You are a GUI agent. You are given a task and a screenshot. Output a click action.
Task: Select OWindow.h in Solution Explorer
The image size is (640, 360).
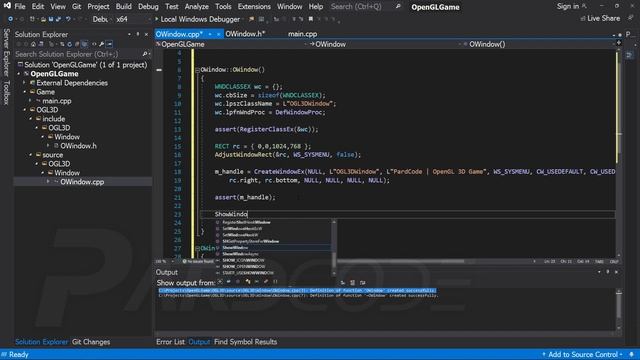click(78, 146)
